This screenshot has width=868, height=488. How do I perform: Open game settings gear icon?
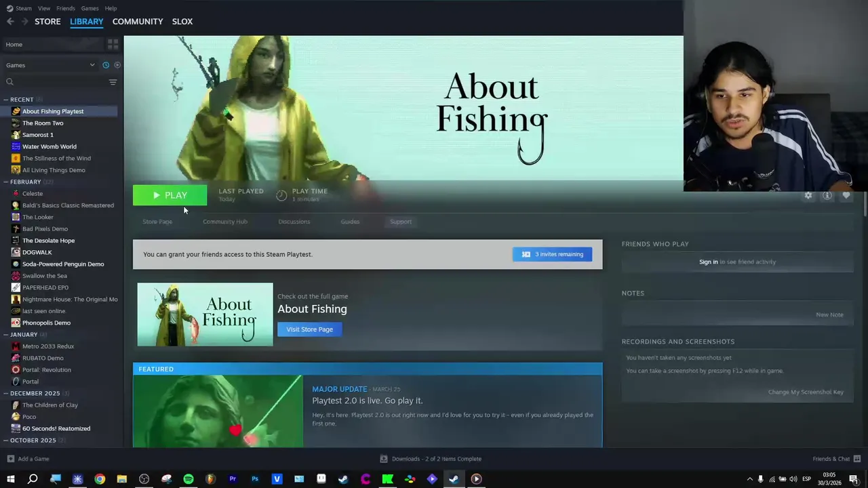pos(808,195)
